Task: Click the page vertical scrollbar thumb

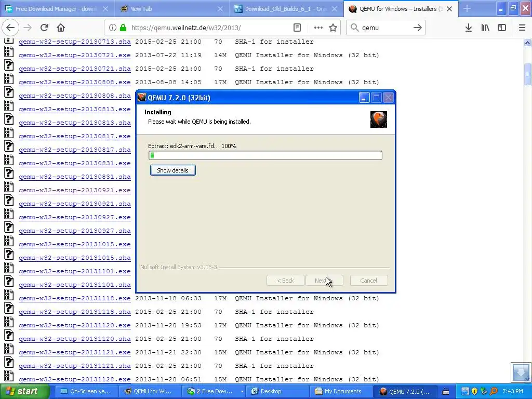Action: [x=527, y=74]
